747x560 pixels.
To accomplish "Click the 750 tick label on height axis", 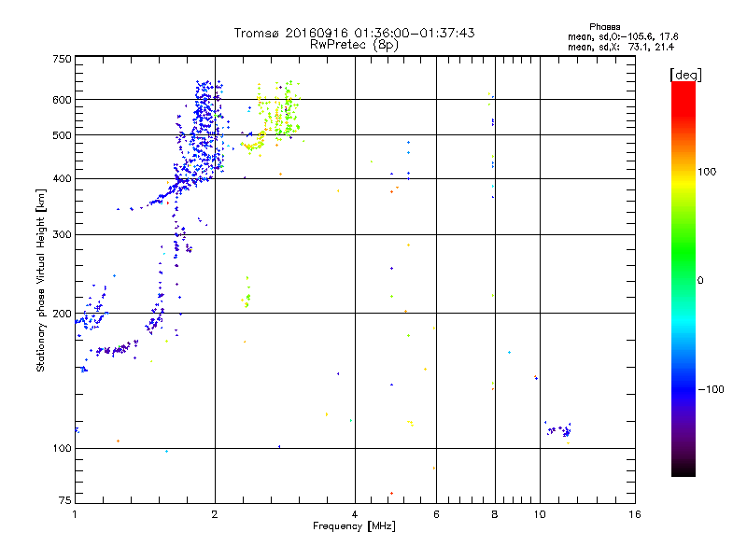I will pyautogui.click(x=62, y=59).
